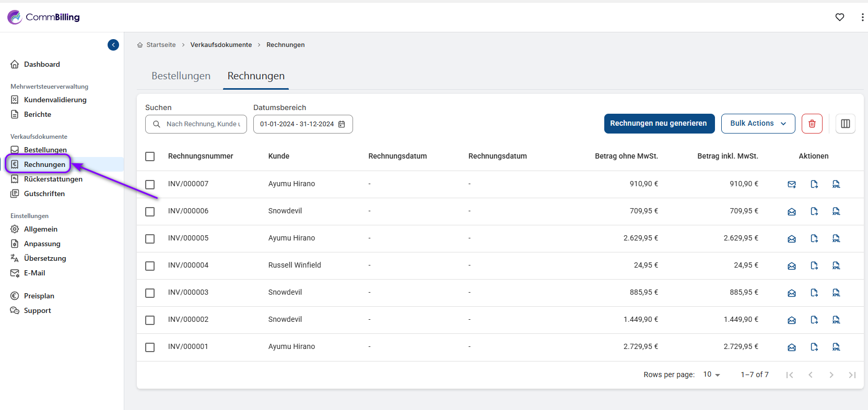Image resolution: width=868 pixels, height=410 pixels.
Task: Click Rechnungen neu generieren button
Action: (659, 124)
